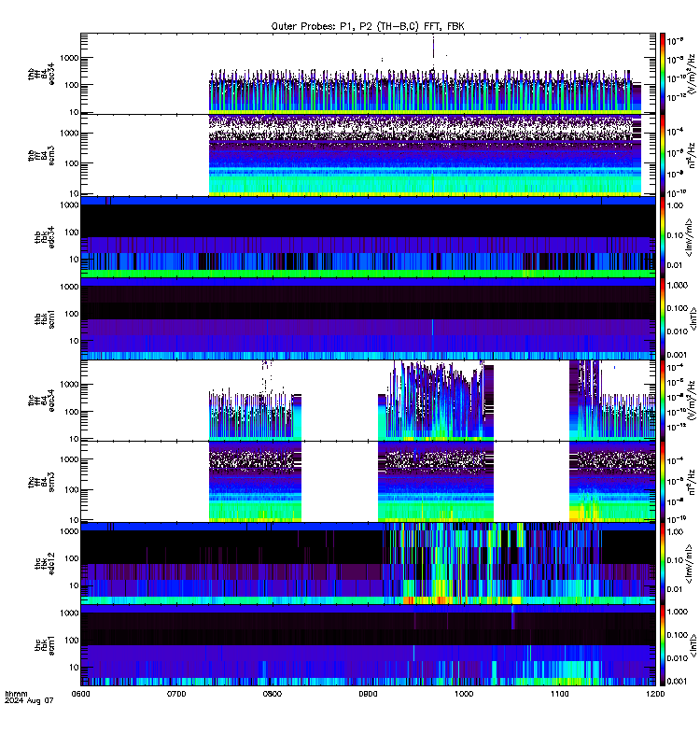This screenshot has height=747, width=700.
Task: Click the "thc fbk scm1" y-axis title
Action: tap(45, 645)
